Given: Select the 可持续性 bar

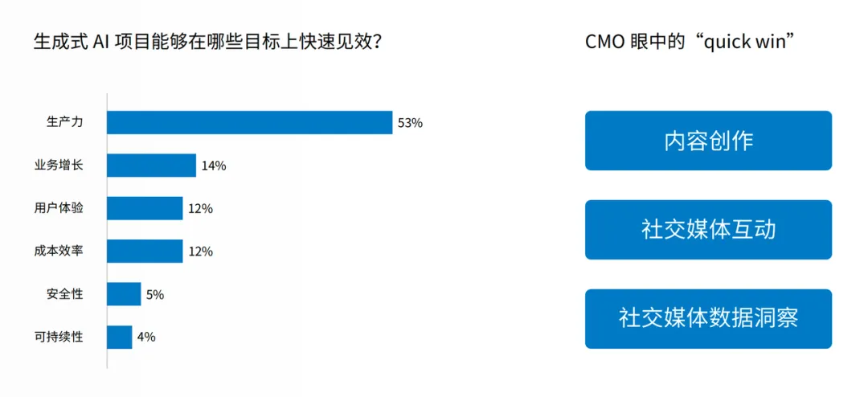Looking at the screenshot, I should point(119,337).
